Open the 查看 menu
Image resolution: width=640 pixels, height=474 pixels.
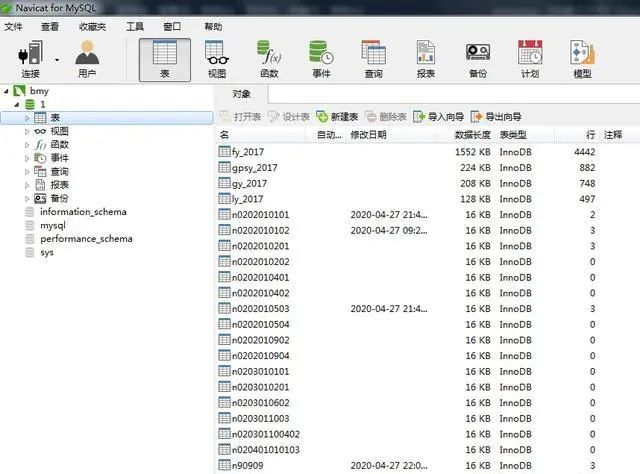[50, 27]
